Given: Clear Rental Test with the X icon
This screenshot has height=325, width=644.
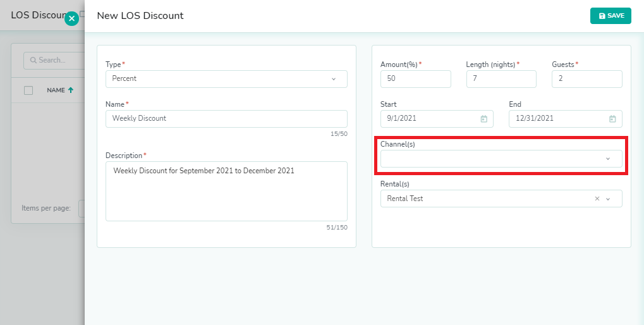Looking at the screenshot, I should 597,199.
